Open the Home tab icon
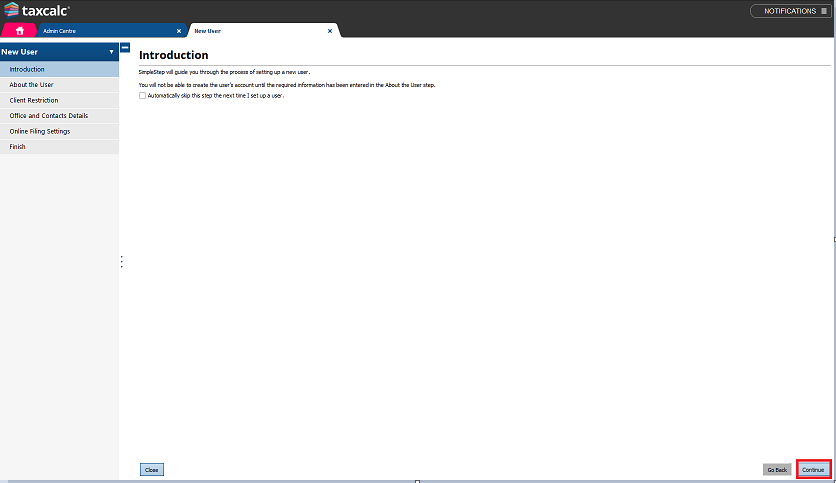836x483 pixels. point(19,31)
